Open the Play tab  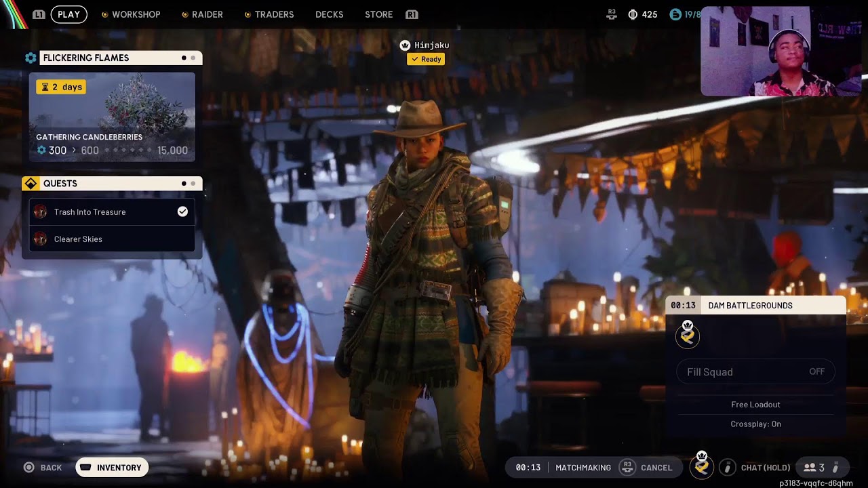68,14
